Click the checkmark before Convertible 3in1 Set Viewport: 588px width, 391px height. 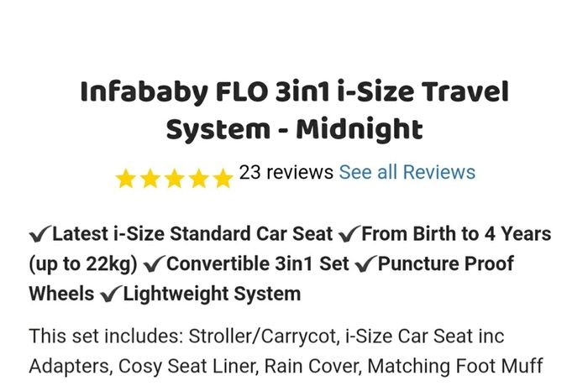click(154, 264)
